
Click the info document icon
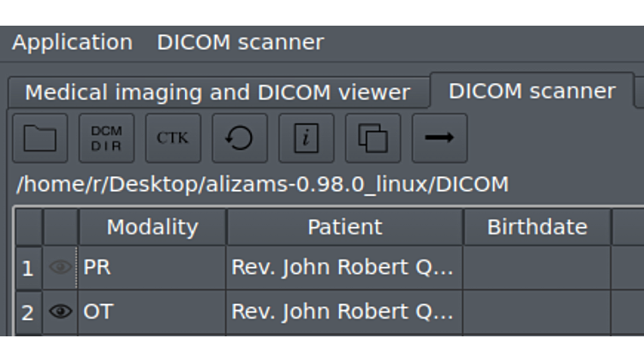(x=306, y=138)
